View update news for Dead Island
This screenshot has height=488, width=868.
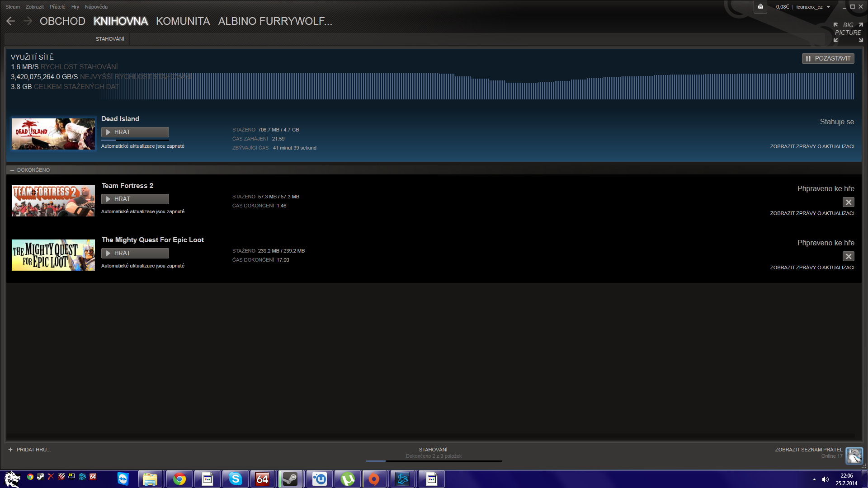(x=812, y=146)
